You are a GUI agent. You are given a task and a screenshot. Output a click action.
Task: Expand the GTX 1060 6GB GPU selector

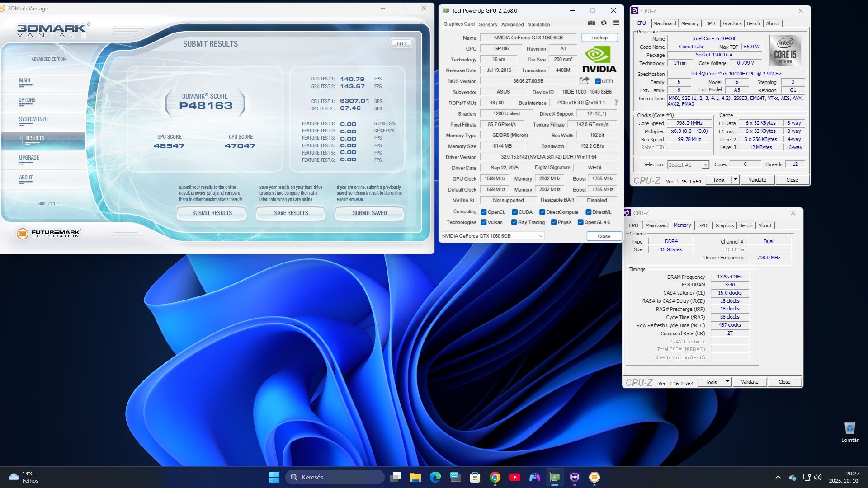click(540, 236)
